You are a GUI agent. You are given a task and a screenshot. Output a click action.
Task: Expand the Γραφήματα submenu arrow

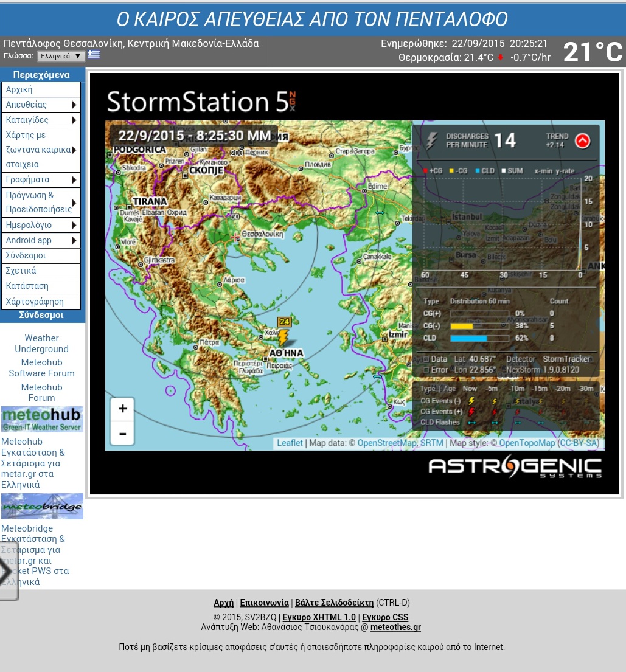(x=74, y=179)
